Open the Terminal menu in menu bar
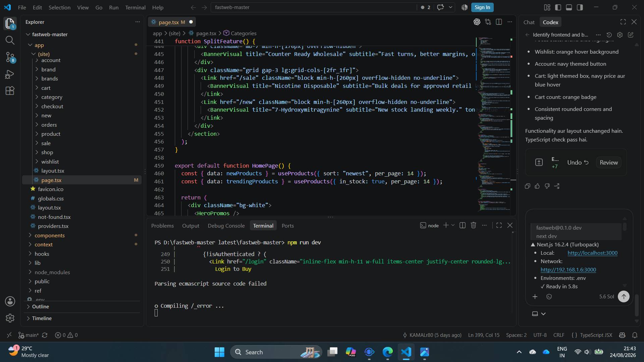 (135, 7)
